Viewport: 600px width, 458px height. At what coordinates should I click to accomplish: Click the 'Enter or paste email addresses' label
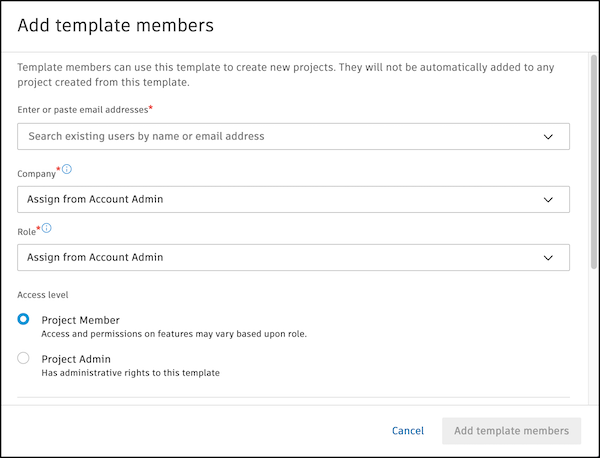pos(83,110)
